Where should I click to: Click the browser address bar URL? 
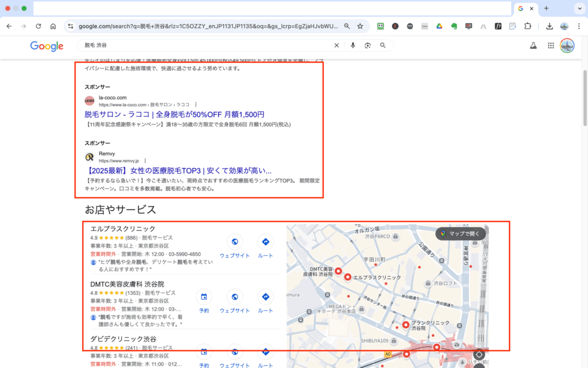tap(208, 26)
